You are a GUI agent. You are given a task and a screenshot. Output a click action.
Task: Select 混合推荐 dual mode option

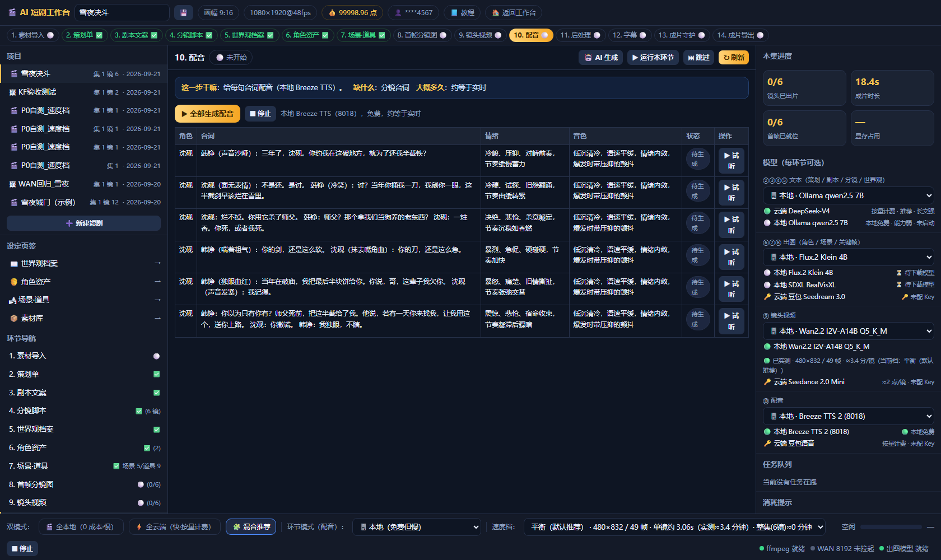(251, 527)
